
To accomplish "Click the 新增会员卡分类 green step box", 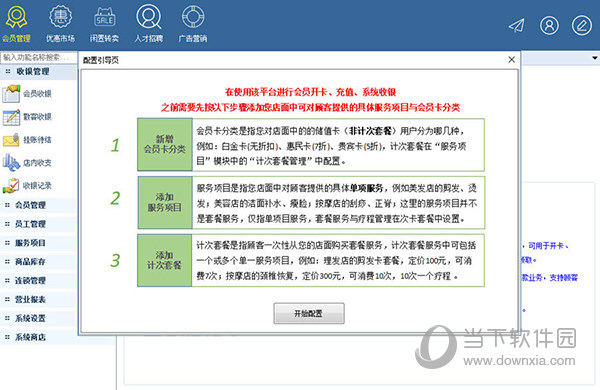I will tap(165, 144).
